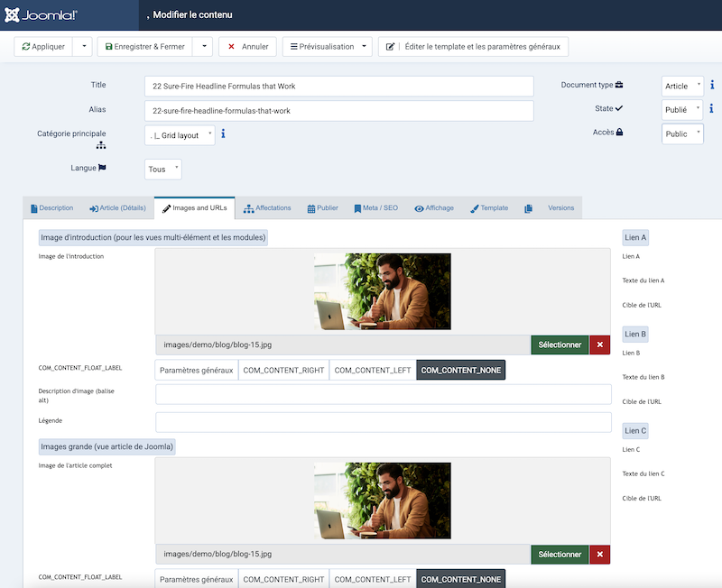Viewport: 722px width, 588px height.
Task: Switch to the Publier tab
Action: [x=322, y=208]
